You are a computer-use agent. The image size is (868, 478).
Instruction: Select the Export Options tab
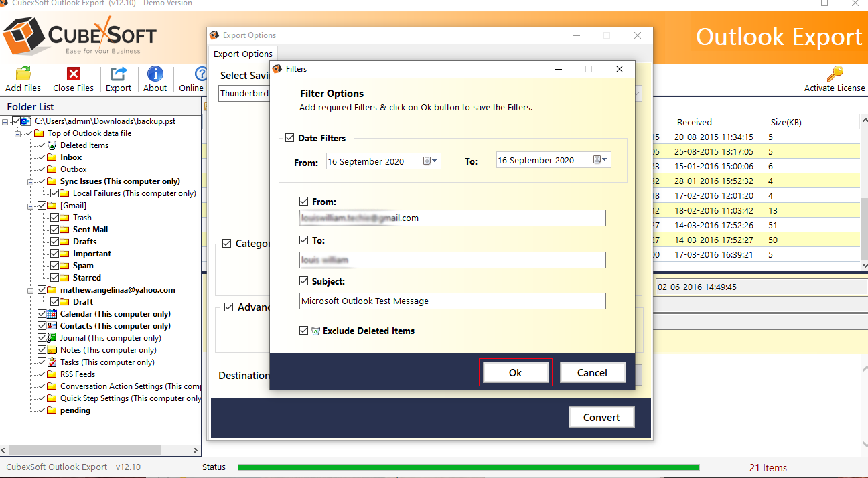[x=243, y=54]
